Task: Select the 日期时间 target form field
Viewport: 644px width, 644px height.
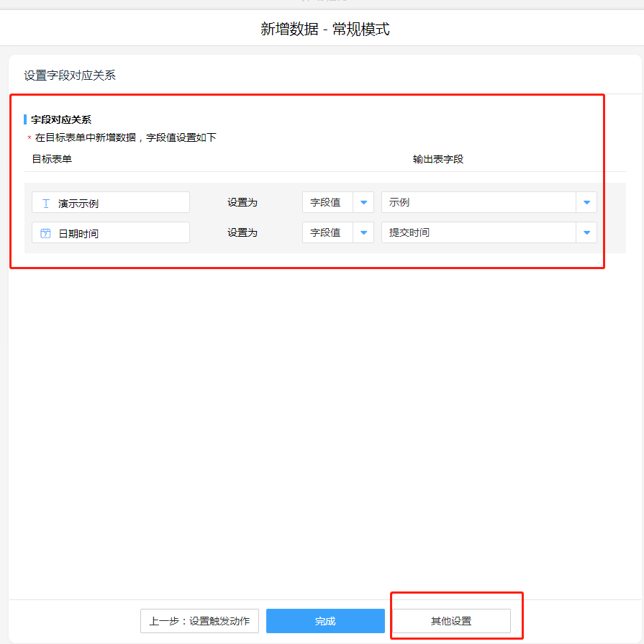Action: point(111,233)
